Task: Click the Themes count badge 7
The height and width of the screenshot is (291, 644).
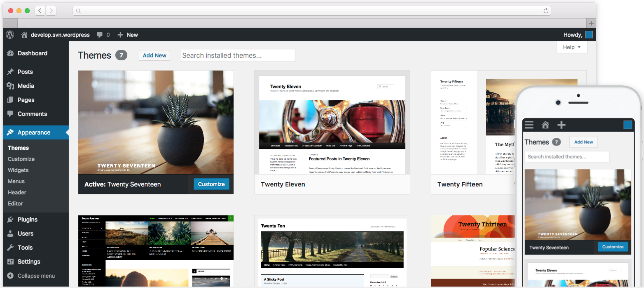Action: (121, 56)
